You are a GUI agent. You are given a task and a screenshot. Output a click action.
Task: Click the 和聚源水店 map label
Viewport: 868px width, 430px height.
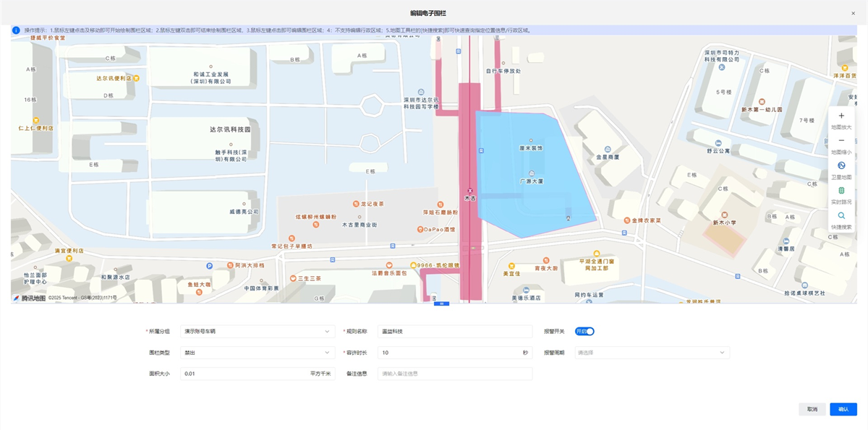[116, 276]
